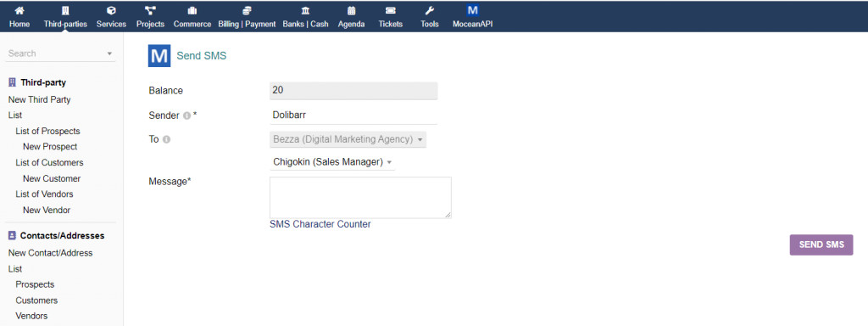This screenshot has width=868, height=326.
Task: Click the Balance field showing 20
Action: point(353,91)
